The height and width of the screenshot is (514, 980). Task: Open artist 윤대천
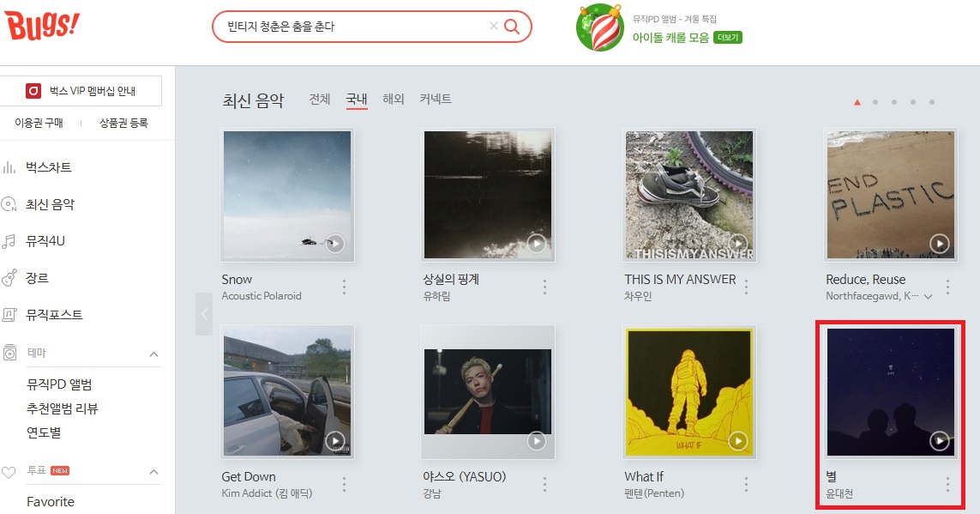(x=839, y=493)
